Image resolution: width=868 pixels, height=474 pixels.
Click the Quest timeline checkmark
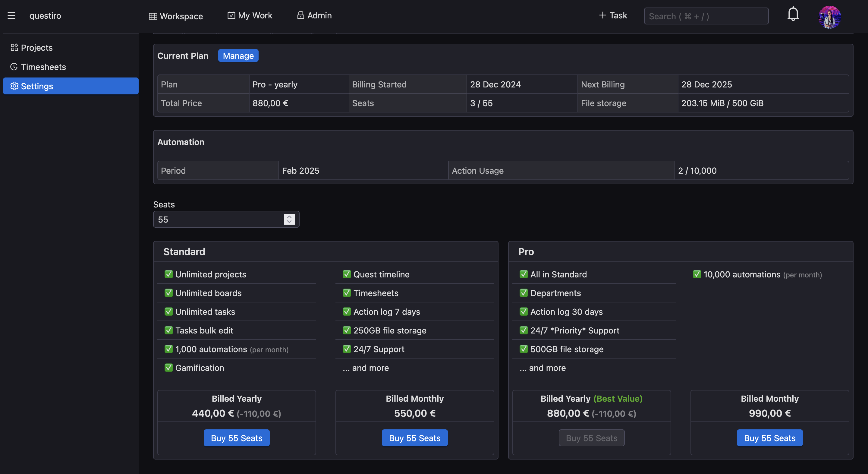(347, 274)
